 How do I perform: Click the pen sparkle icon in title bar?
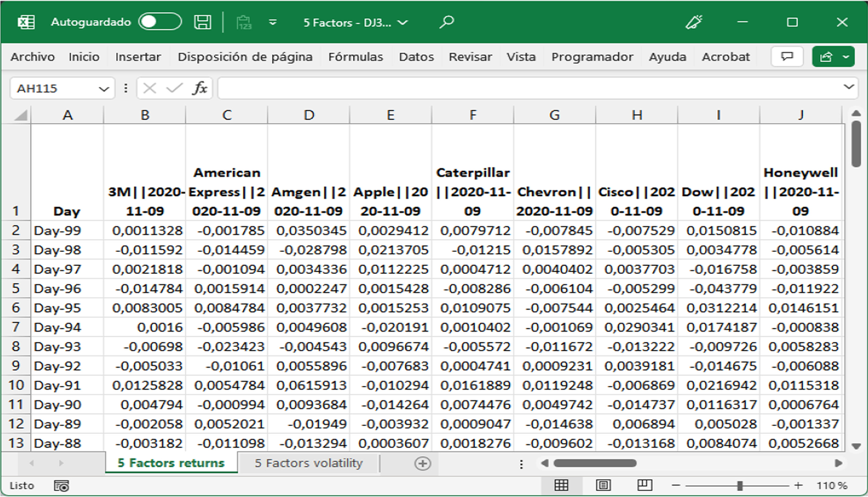[693, 22]
